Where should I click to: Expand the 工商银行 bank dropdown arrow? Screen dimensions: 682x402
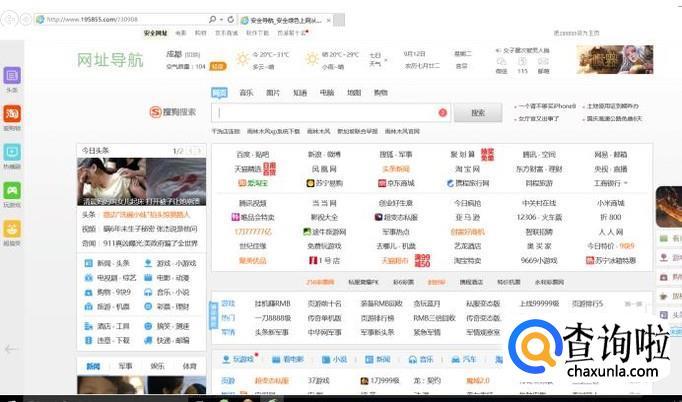click(626, 183)
